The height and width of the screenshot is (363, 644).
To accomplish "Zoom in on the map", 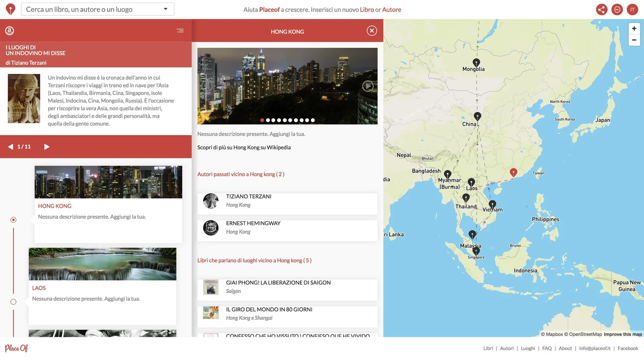I will tap(634, 29).
